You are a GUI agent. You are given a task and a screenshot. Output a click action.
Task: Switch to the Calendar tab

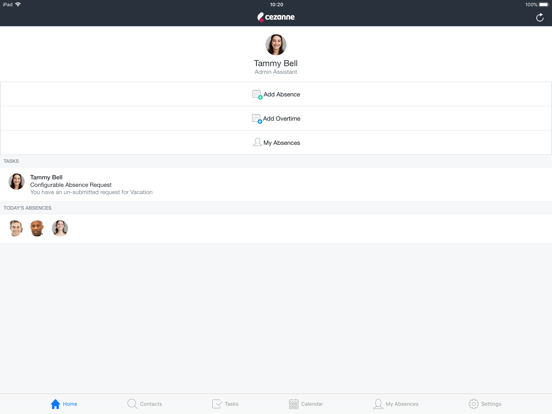306,404
